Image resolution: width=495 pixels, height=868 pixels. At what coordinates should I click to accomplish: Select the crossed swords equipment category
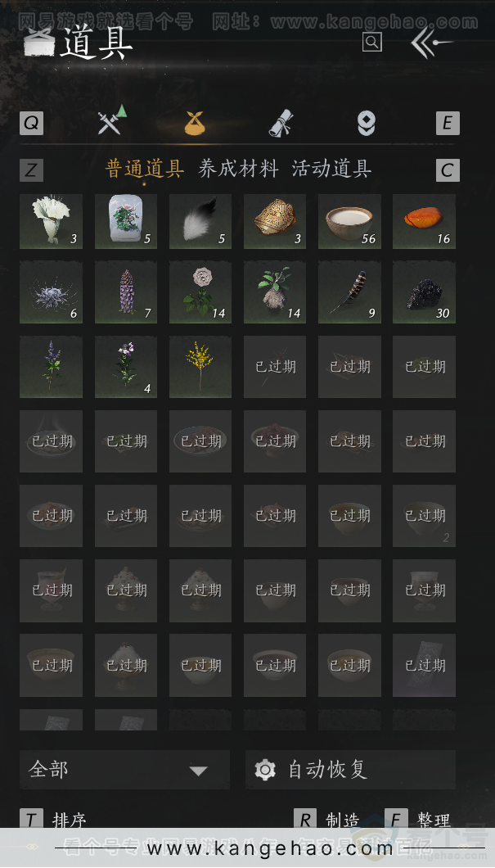tap(112, 120)
